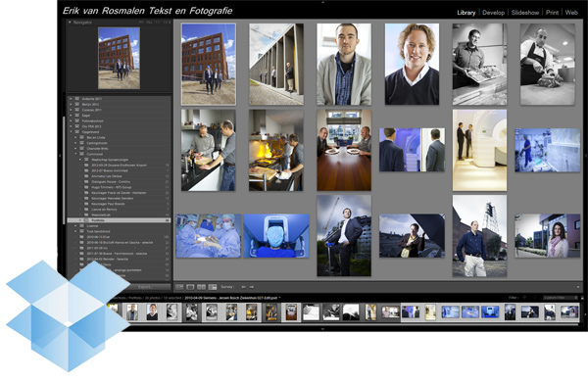Open the Web module
The height and width of the screenshot is (383, 588).
571,13
